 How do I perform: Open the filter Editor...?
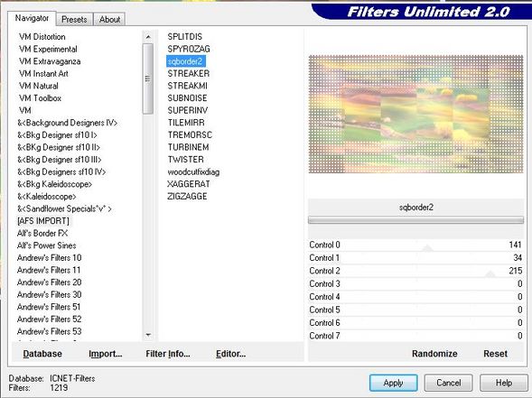[x=230, y=354]
